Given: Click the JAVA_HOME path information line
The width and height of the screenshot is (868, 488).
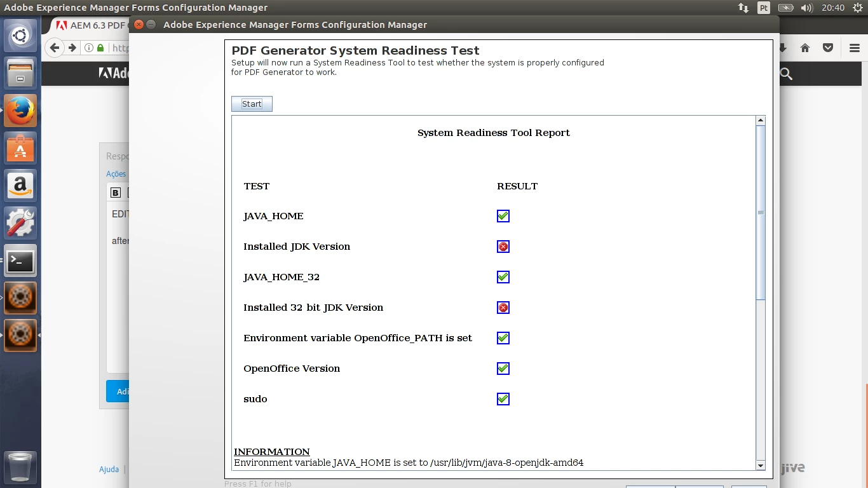Looking at the screenshot, I should point(409,463).
